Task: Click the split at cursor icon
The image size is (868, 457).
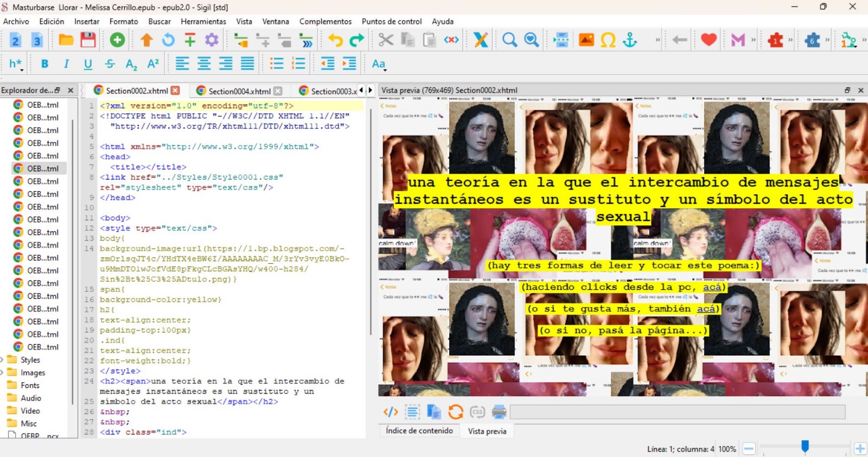Action: point(561,40)
